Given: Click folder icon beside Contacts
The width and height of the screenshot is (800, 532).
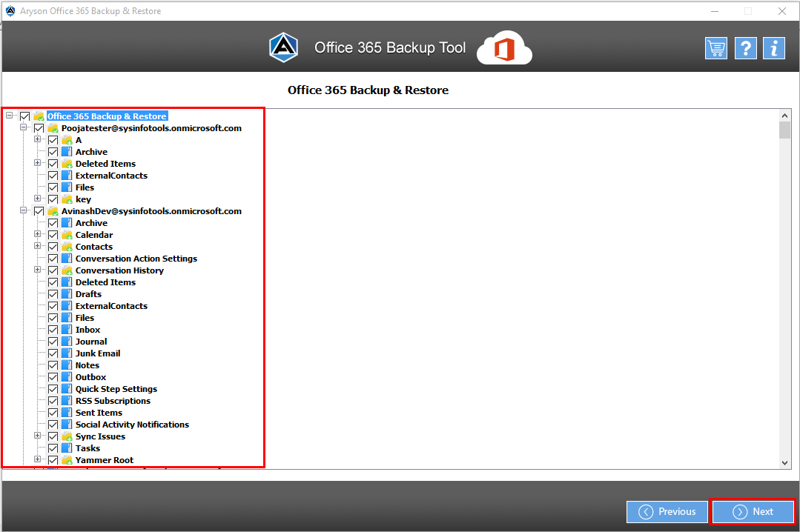Looking at the screenshot, I should (x=67, y=246).
